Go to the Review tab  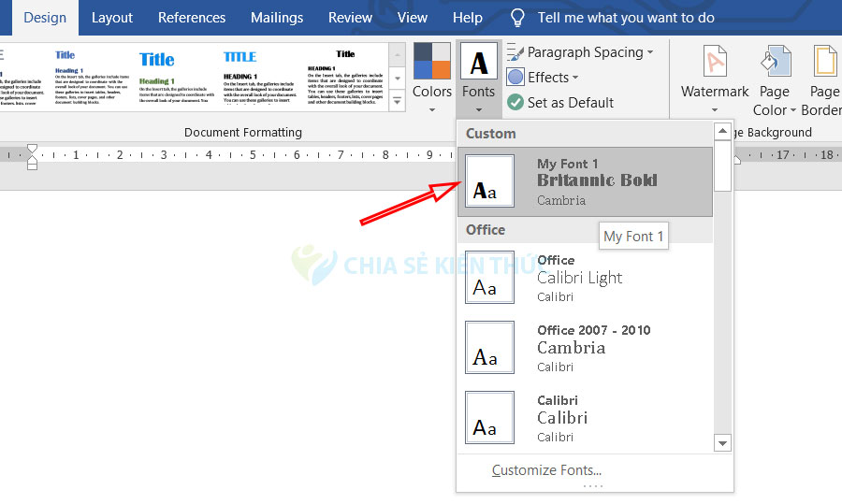pyautogui.click(x=350, y=18)
